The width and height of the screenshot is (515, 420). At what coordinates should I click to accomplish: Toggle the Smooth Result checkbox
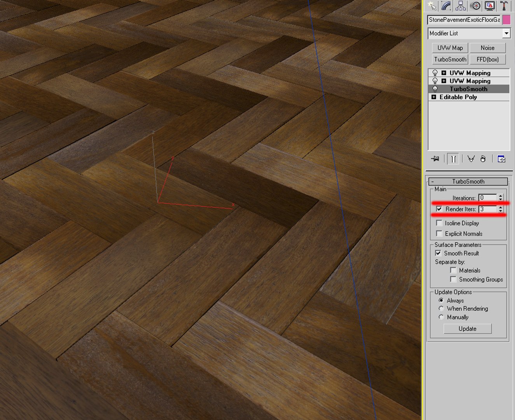[x=438, y=253]
